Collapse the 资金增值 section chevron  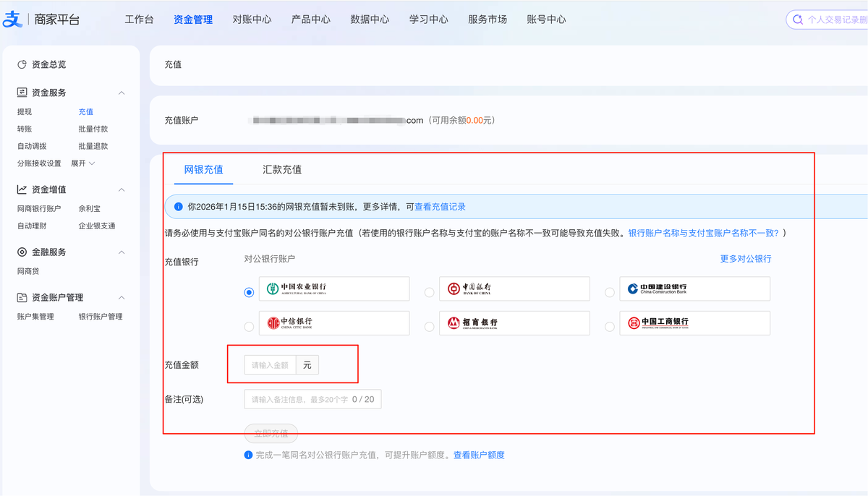click(x=122, y=189)
